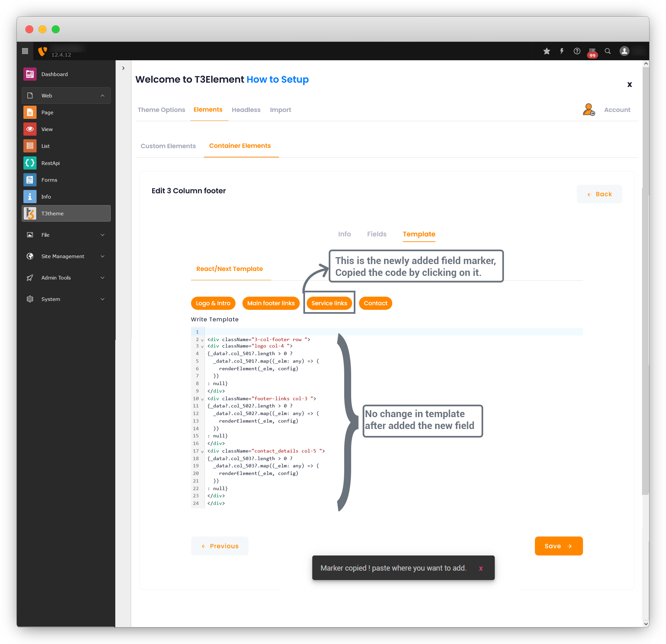Open the module menu grid icon

[x=25, y=51]
